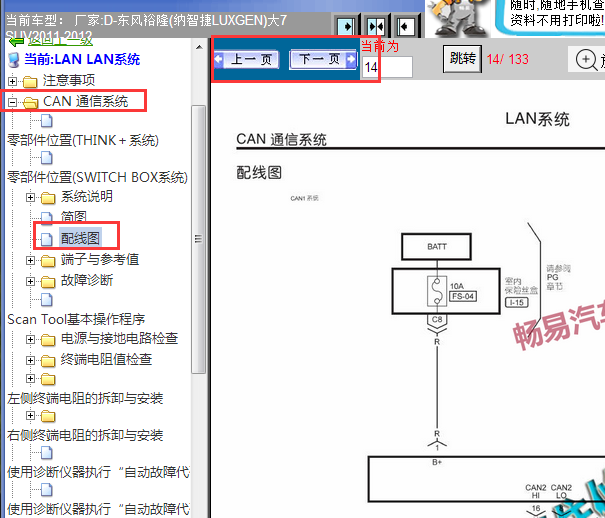Open Scan Tool基本操作程序 page
Image resolution: width=605 pixels, height=518 pixels.
[x=76, y=319]
